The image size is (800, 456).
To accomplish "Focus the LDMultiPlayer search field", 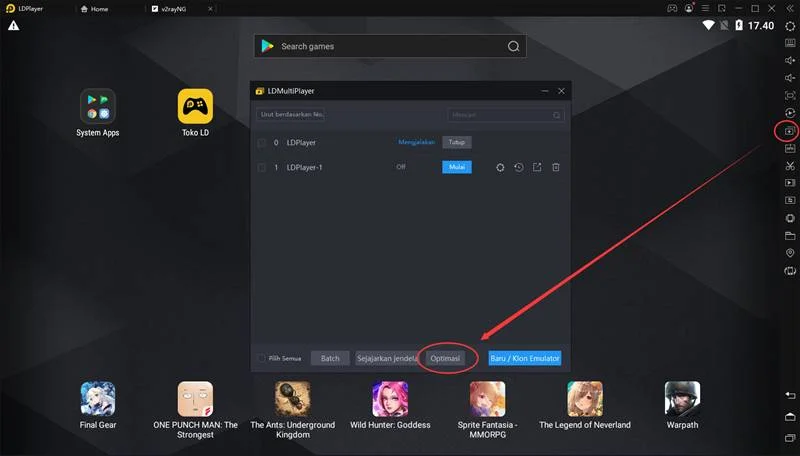I will [506, 115].
